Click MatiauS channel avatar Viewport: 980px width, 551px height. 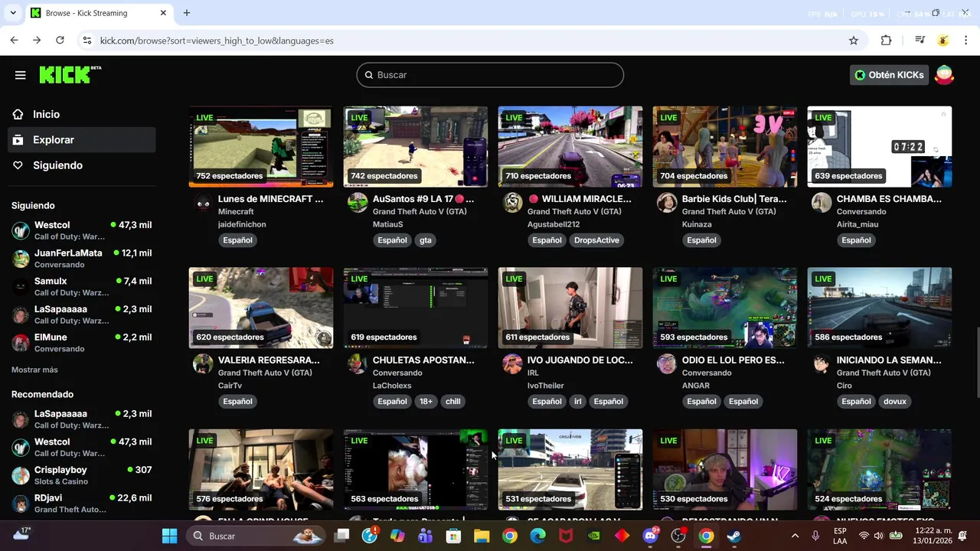click(x=358, y=203)
